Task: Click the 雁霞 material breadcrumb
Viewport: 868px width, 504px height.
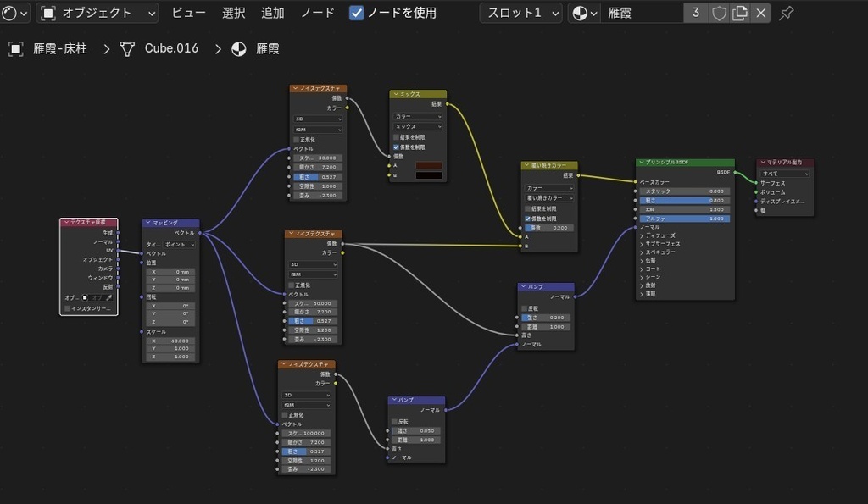Action: pos(267,48)
